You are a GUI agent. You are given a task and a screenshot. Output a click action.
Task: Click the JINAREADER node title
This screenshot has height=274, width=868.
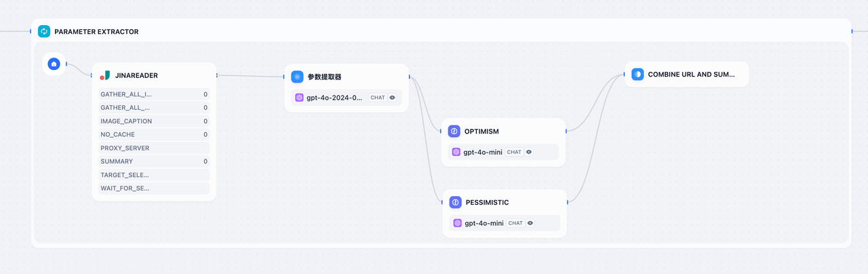[x=136, y=75]
